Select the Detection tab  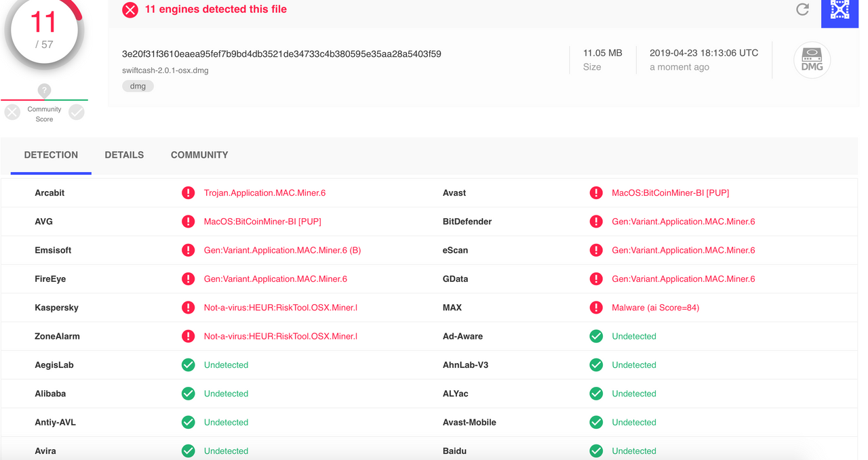click(x=51, y=155)
